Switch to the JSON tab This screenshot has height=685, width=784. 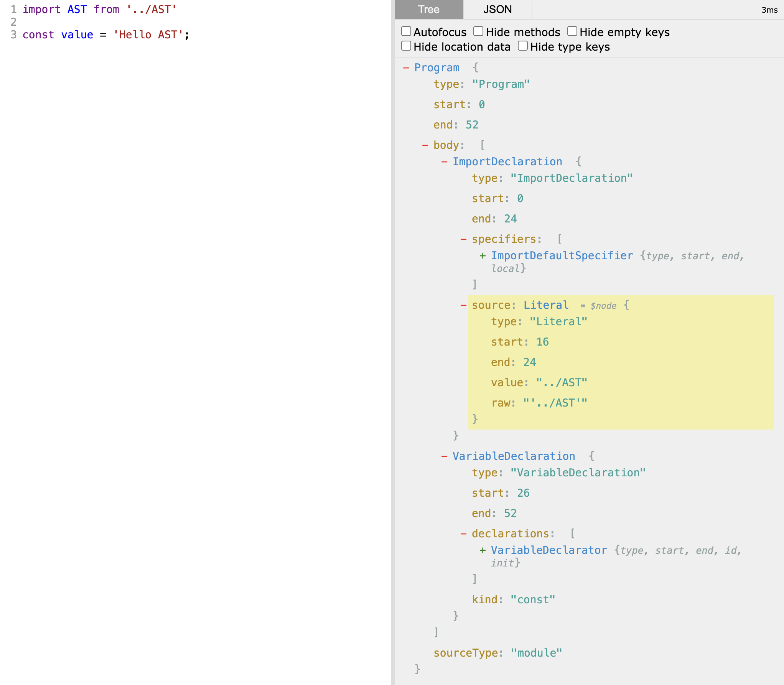(497, 10)
